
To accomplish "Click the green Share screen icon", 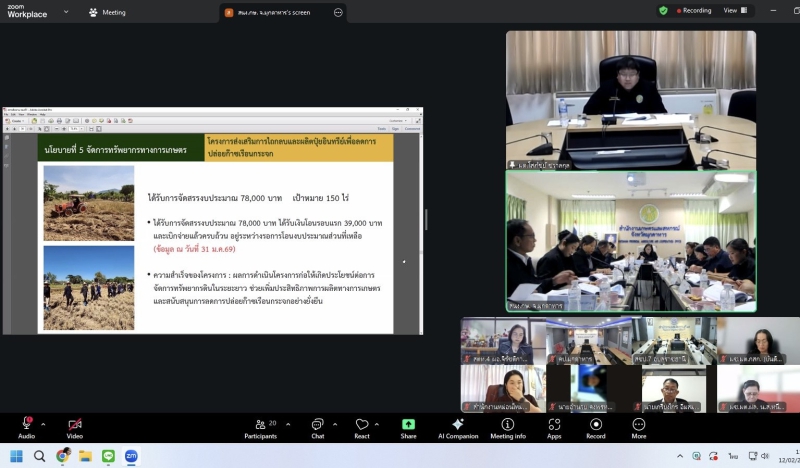I will click(408, 425).
